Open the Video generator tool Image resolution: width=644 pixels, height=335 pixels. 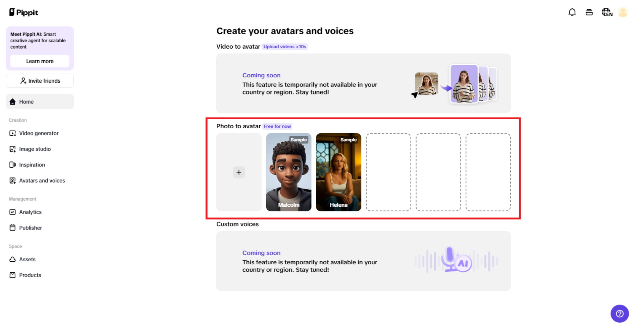click(x=38, y=133)
